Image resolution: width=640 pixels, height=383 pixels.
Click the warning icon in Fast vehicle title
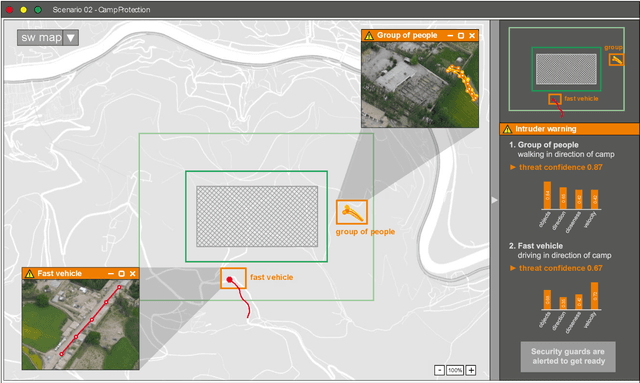(x=29, y=274)
